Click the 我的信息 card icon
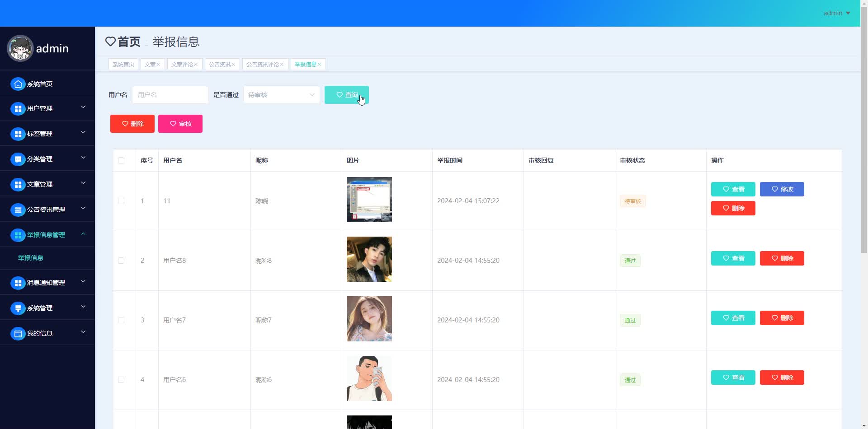The image size is (868, 429). point(18,333)
